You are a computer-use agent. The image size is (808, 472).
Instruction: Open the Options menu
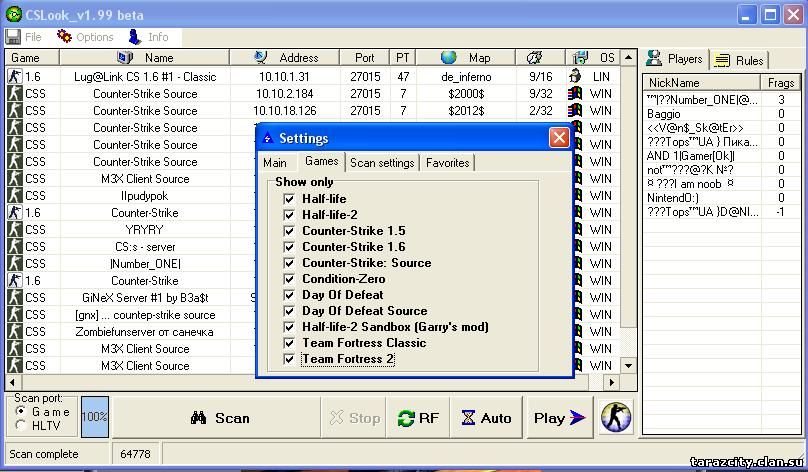(85, 37)
